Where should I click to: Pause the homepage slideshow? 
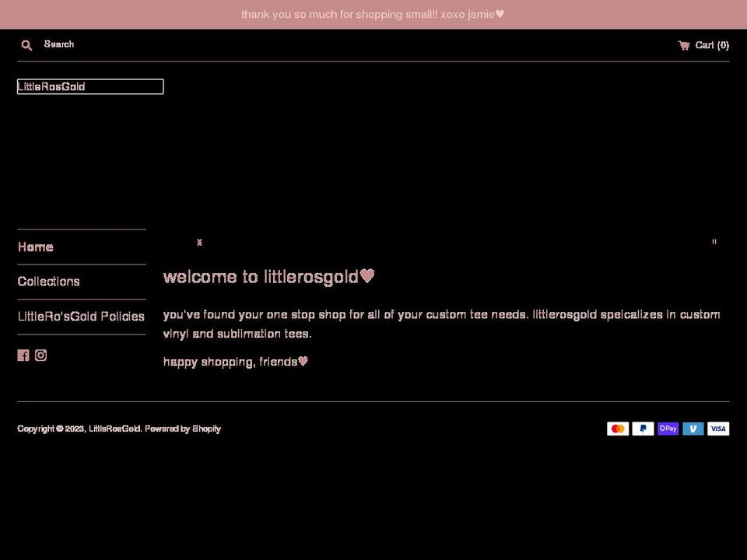(x=714, y=242)
